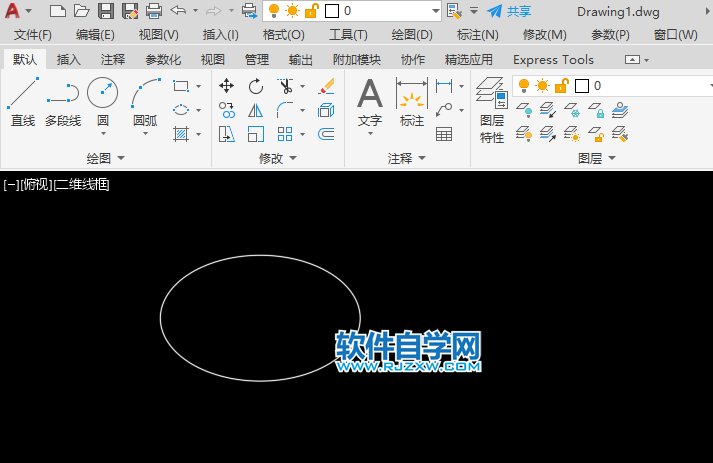Toggle the sun freeze icon in quick access layer box

click(x=292, y=11)
